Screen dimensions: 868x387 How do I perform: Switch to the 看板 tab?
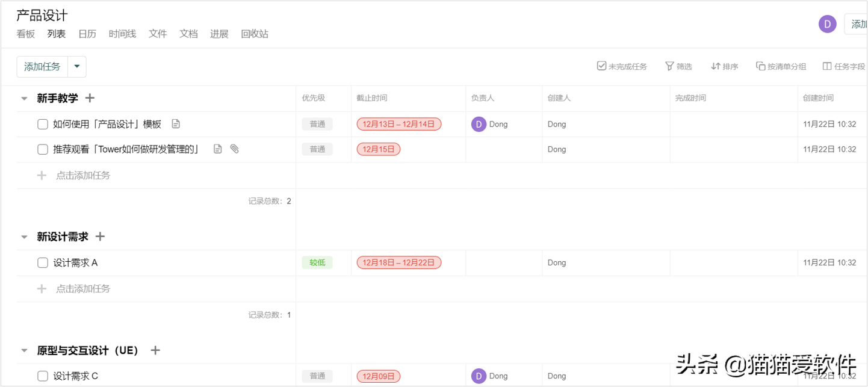coord(25,34)
